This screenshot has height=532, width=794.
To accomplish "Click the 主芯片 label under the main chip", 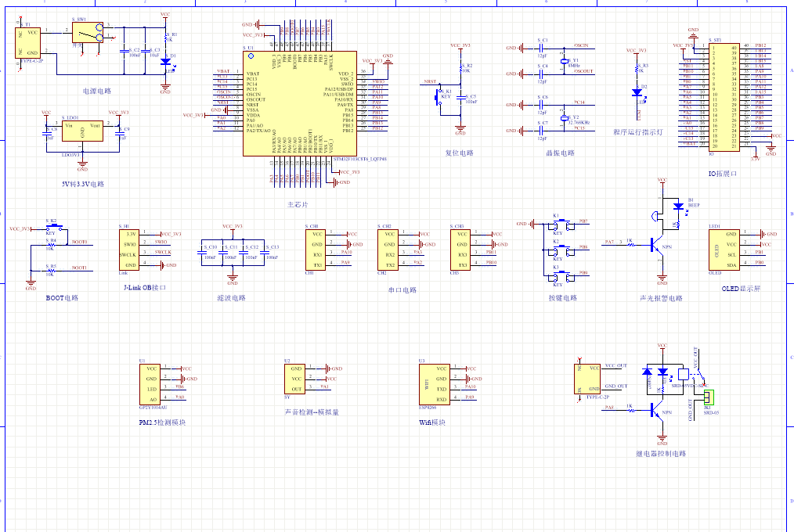I will point(298,204).
